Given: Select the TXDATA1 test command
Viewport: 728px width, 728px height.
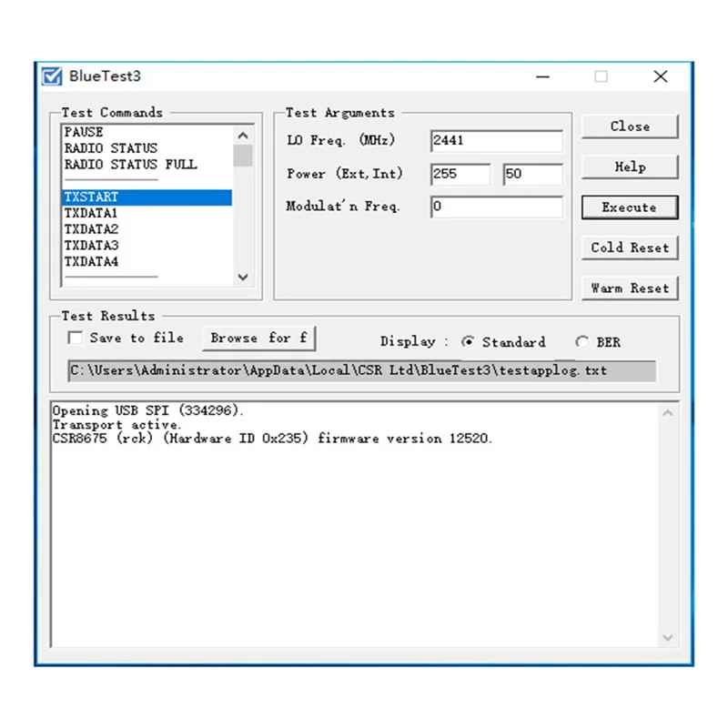Looking at the screenshot, I should pos(91,212).
